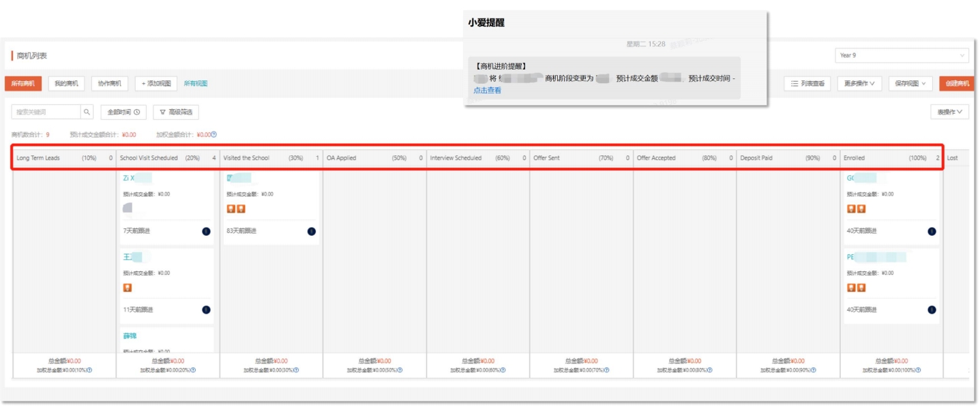Switch to the 协作商机 tab

[x=109, y=83]
